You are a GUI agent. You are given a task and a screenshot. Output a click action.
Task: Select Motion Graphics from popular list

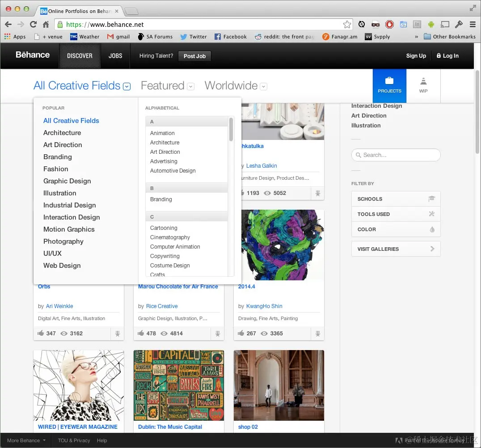tap(69, 229)
